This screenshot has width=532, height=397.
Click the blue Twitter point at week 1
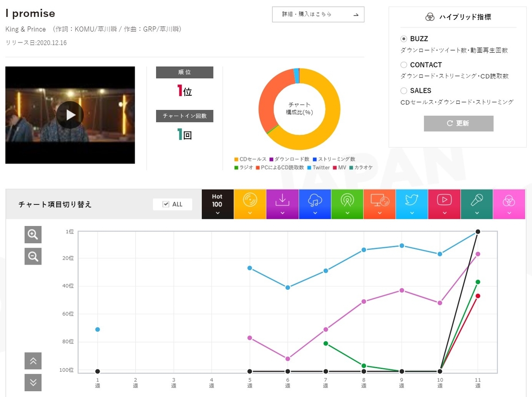[98, 329]
